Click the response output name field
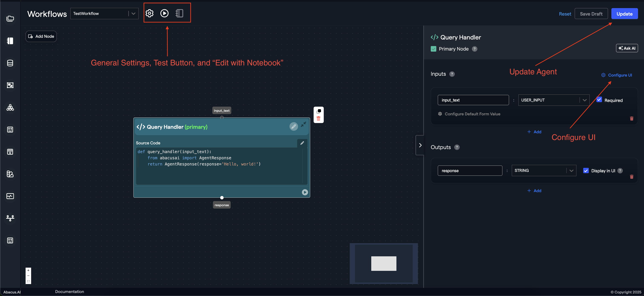Image resolution: width=644 pixels, height=296 pixels. click(470, 171)
